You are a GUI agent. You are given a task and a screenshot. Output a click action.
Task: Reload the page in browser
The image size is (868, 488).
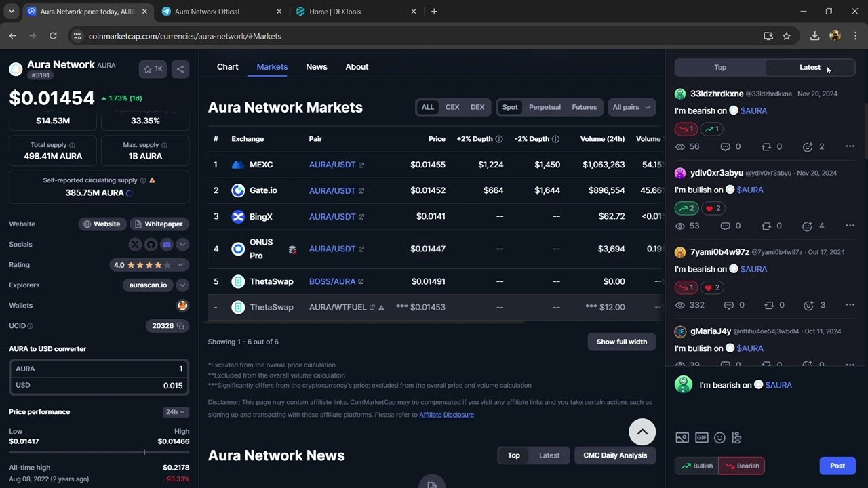point(53,36)
